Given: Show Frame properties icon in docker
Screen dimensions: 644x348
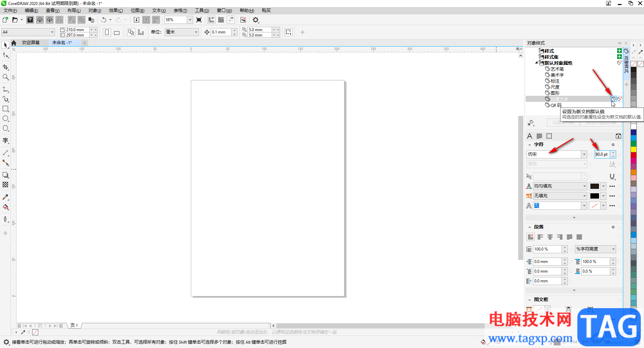Looking at the screenshot, I should point(549,136).
